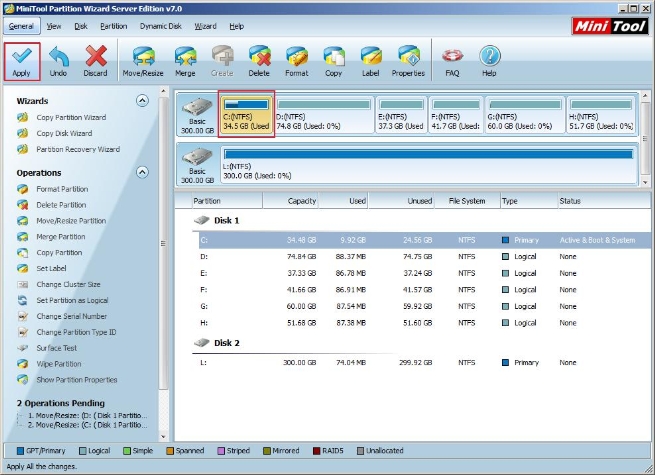
Task: Click the Delete toolbar icon
Action: point(259,61)
